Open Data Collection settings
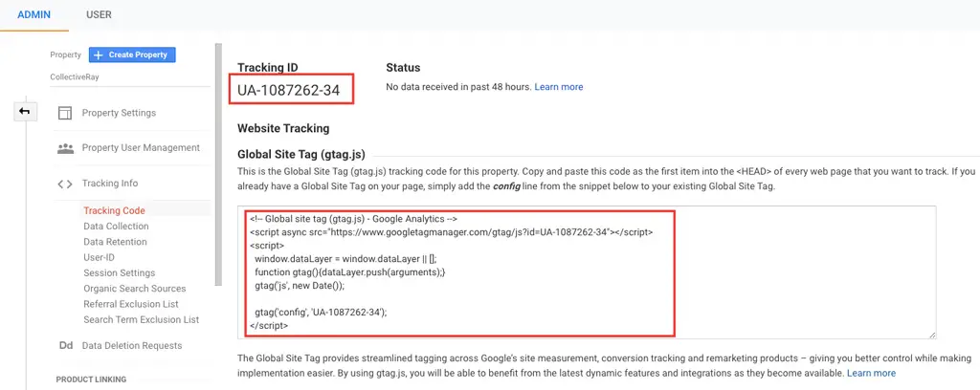 tap(116, 227)
